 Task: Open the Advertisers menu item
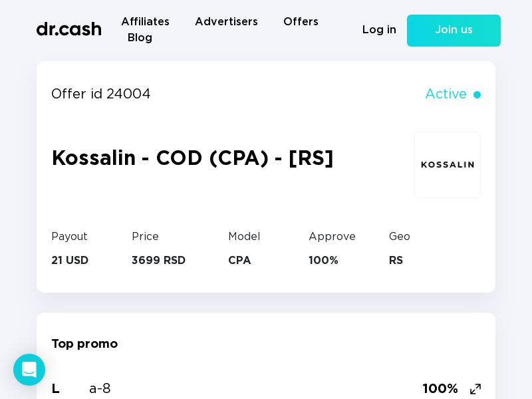point(226,21)
